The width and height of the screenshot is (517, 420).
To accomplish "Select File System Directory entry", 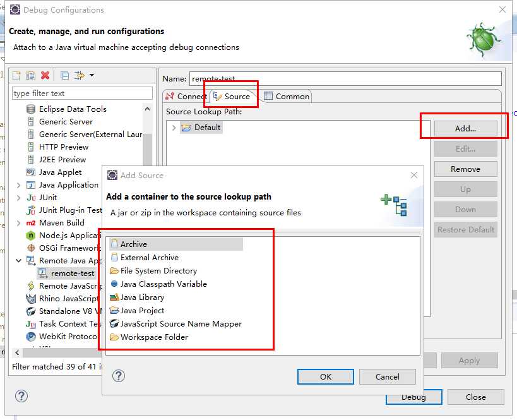I will pyautogui.click(x=153, y=270).
